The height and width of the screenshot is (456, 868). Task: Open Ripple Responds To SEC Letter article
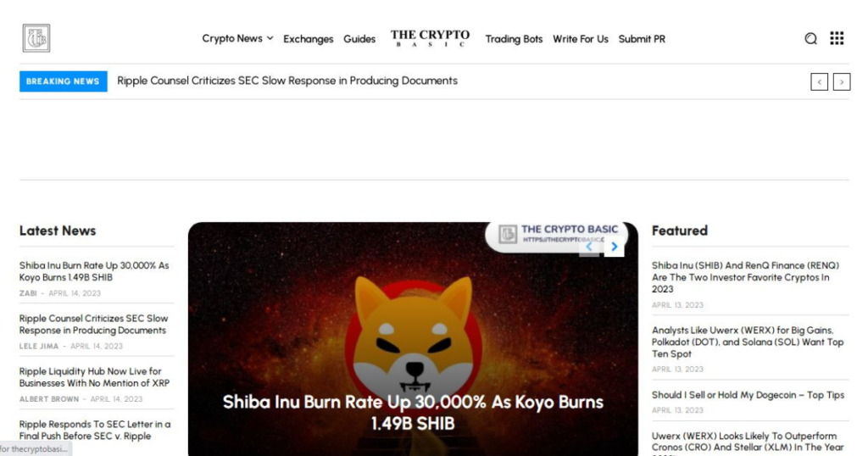pyautogui.click(x=95, y=430)
